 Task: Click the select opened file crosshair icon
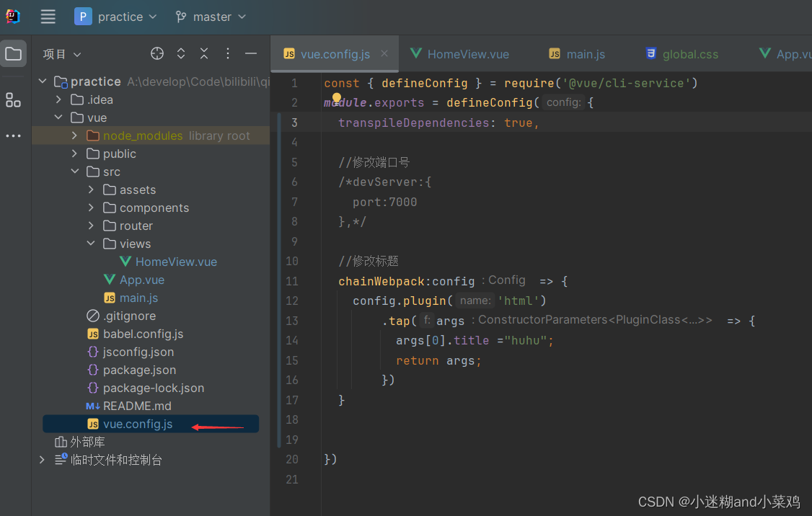click(x=157, y=53)
